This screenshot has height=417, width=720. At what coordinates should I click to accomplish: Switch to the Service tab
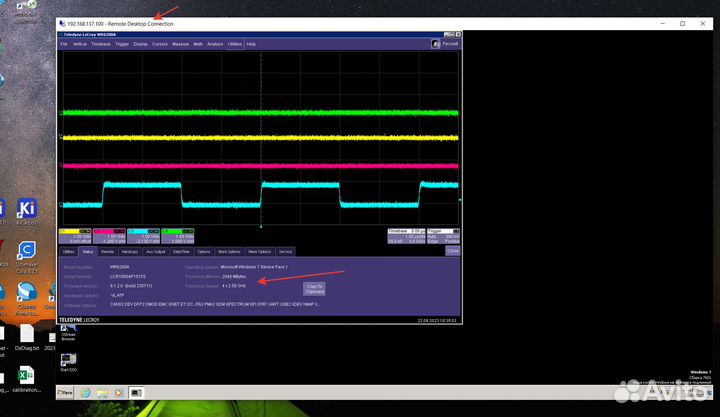click(285, 252)
